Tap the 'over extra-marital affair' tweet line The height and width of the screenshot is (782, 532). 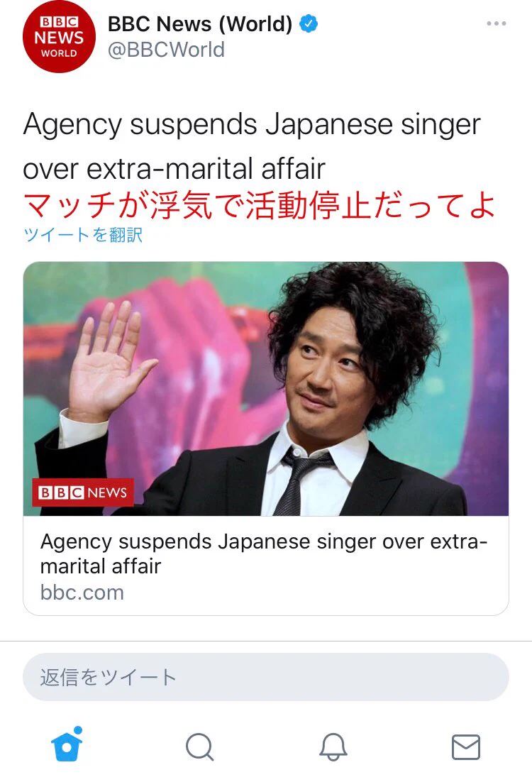point(174,169)
